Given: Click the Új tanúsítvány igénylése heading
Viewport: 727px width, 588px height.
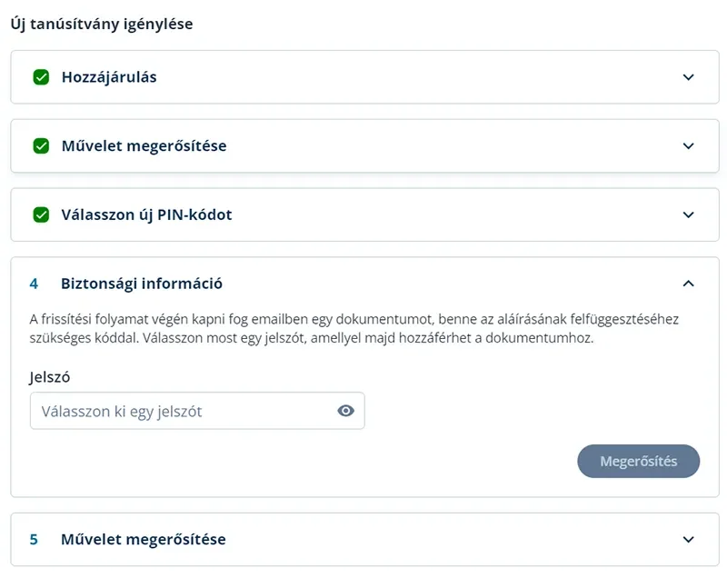Looking at the screenshot, I should (102, 24).
